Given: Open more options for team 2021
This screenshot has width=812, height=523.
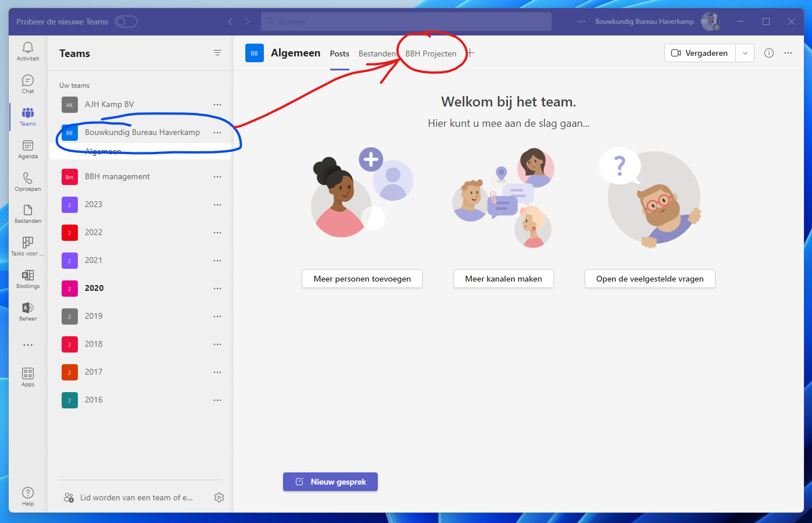Looking at the screenshot, I should [x=217, y=261].
